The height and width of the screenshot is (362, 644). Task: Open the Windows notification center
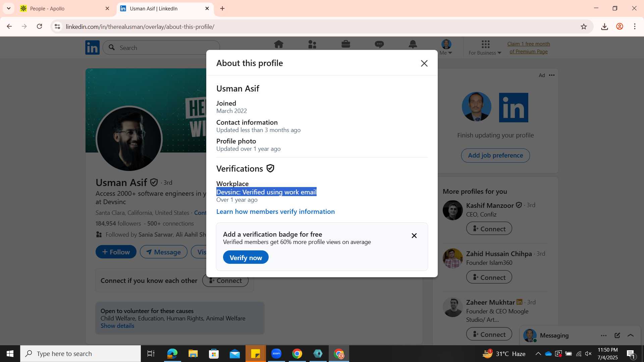[x=631, y=354]
